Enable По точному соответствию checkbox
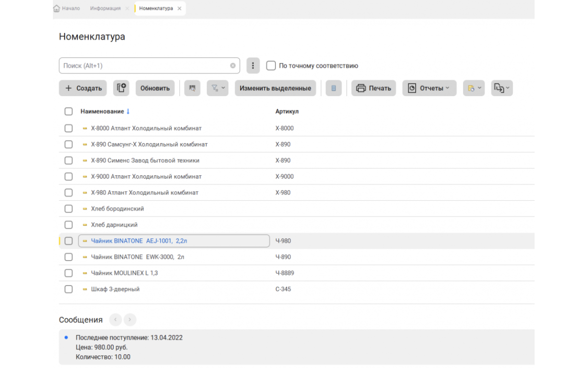 pyautogui.click(x=271, y=66)
